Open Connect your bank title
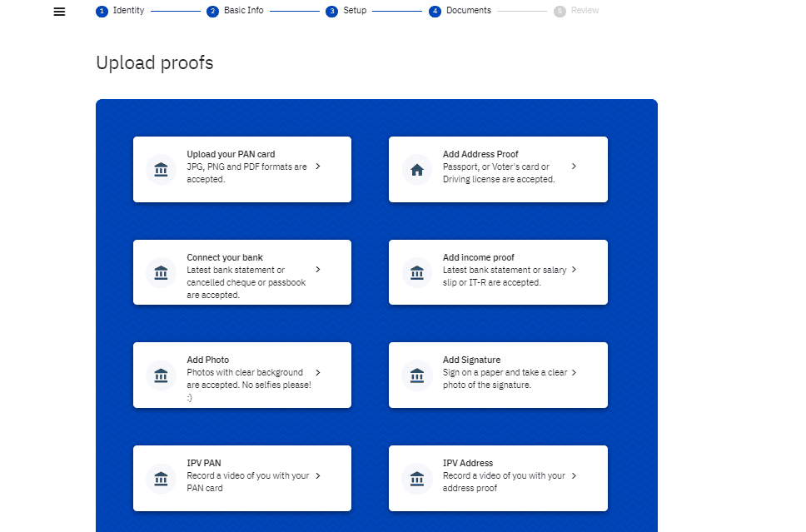 [x=225, y=257]
